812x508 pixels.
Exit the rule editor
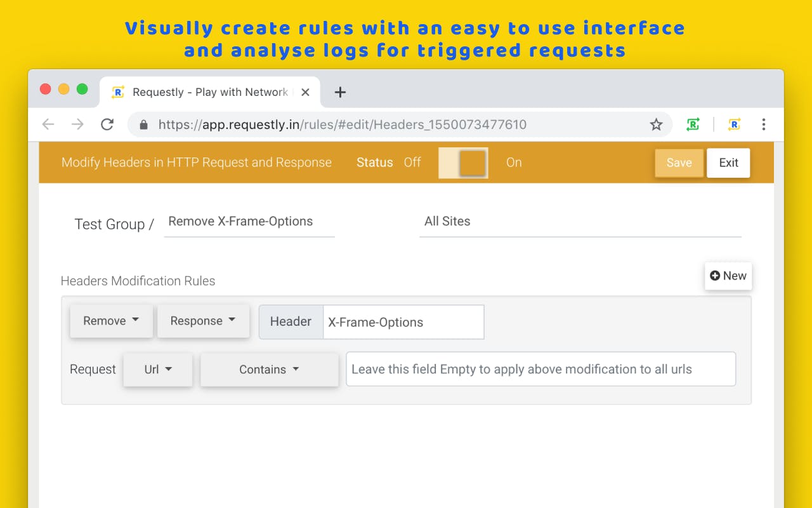pyautogui.click(x=728, y=163)
